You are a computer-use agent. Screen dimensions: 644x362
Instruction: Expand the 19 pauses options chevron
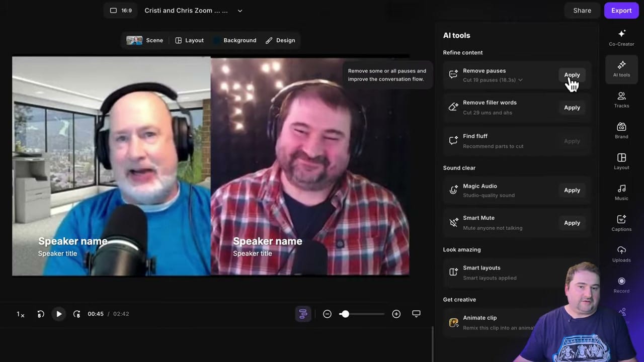tap(520, 80)
